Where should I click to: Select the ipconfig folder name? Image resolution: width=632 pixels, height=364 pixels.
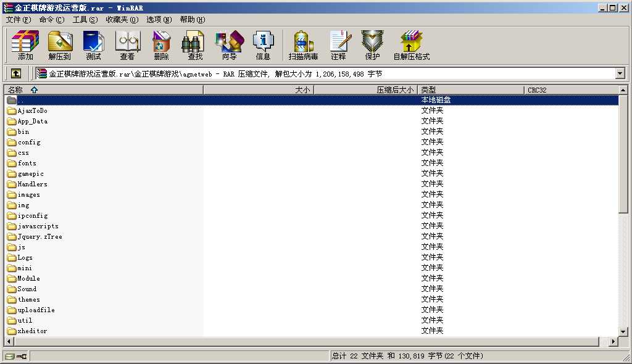click(33, 216)
